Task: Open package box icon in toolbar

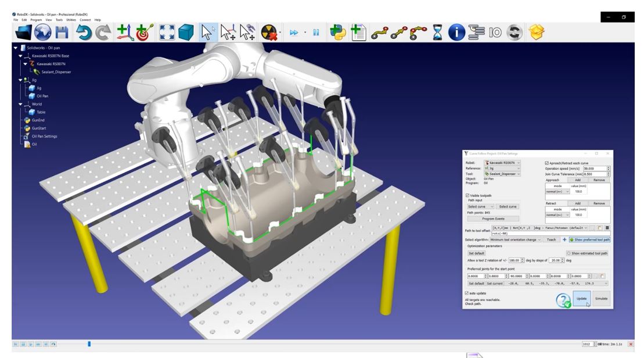Action: (536, 32)
